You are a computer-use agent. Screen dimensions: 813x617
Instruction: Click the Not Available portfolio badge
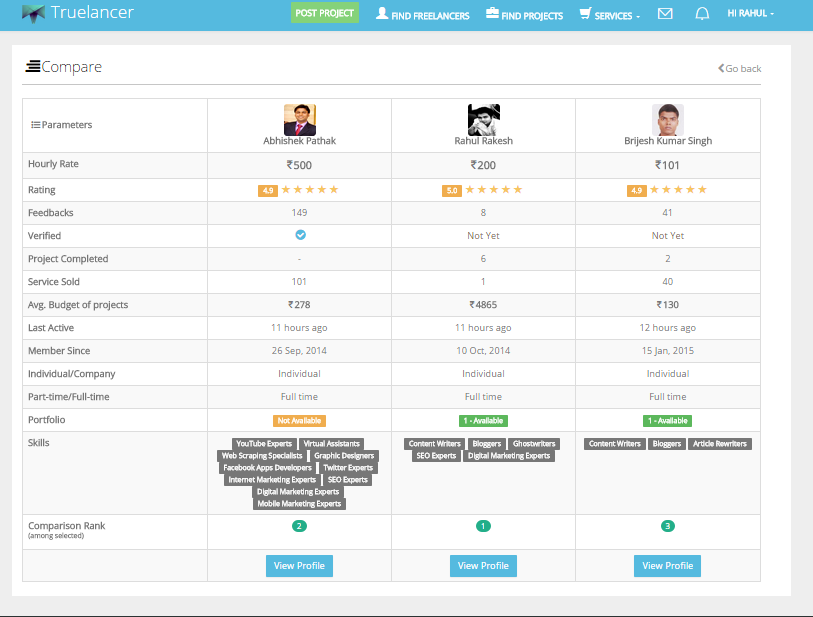coord(299,420)
